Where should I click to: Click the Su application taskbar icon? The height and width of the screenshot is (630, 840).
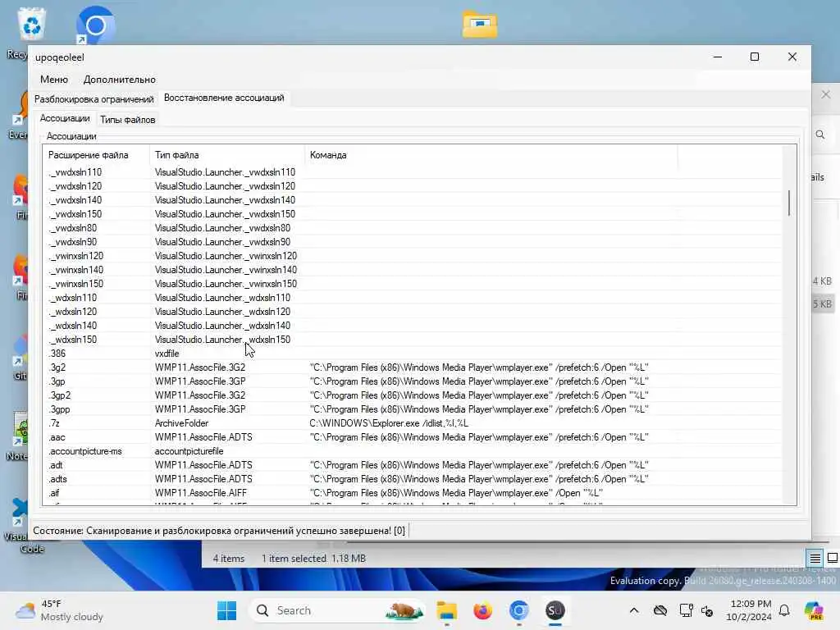pos(555,610)
